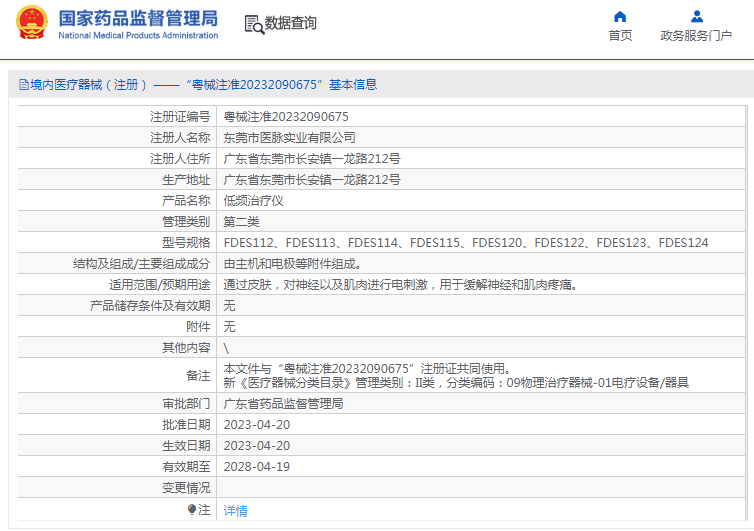Select 由主机和电极等附件组成 text
754x531 pixels.
coord(292,264)
